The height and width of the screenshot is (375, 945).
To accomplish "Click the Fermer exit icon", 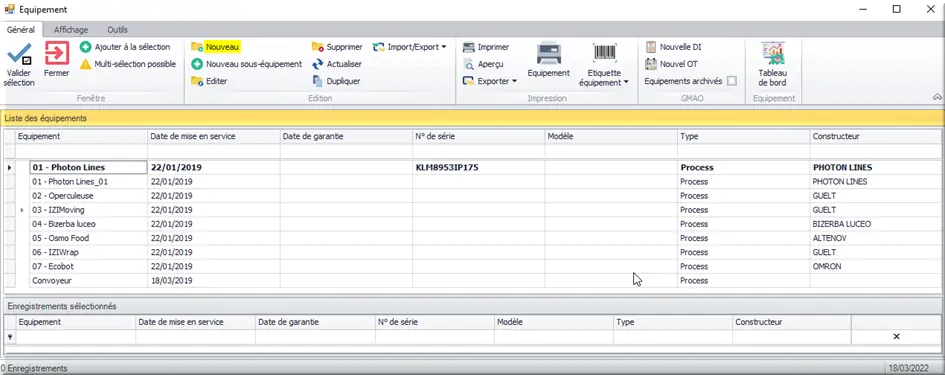I will point(57,53).
